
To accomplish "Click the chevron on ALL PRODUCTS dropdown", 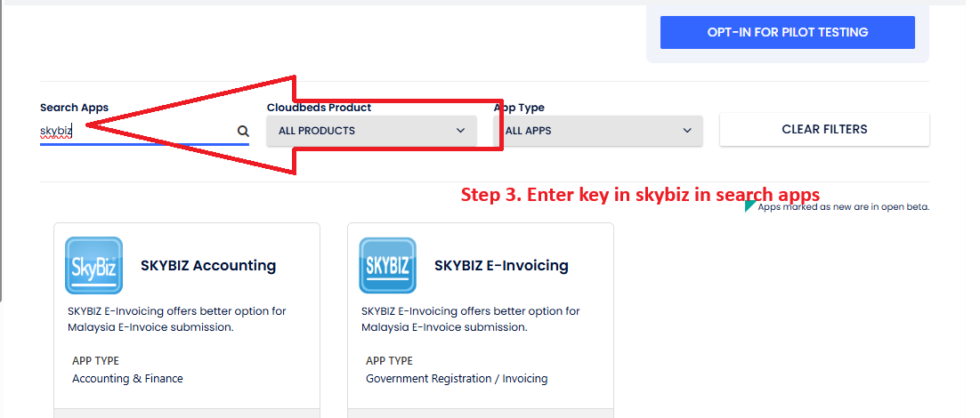I will tap(460, 130).
